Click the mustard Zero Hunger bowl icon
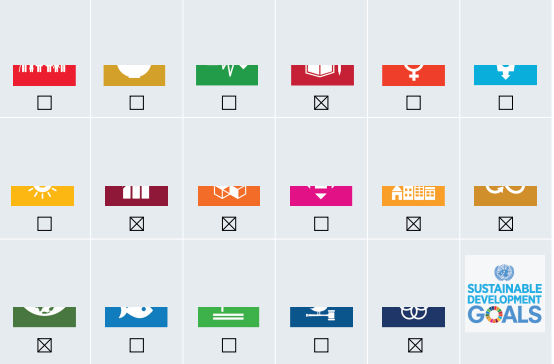 point(134,75)
